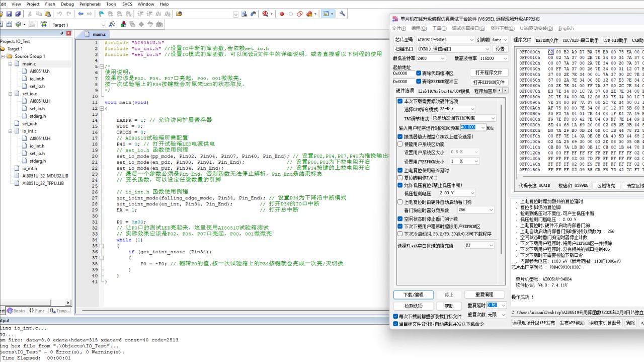The width and height of the screenshot is (644, 362).
Task: Click the Redo arrow icon
Action: [x=69, y=14]
